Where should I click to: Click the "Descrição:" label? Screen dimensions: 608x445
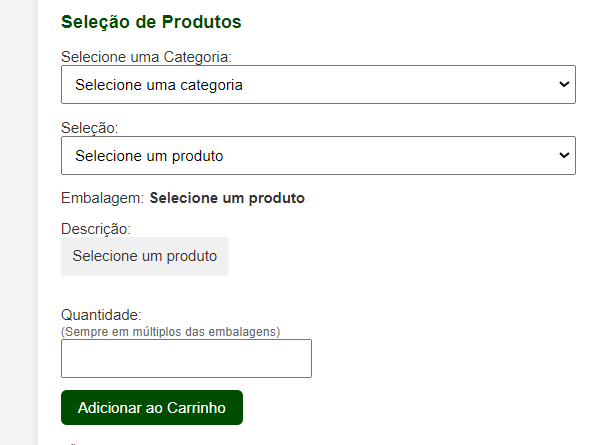(x=96, y=229)
